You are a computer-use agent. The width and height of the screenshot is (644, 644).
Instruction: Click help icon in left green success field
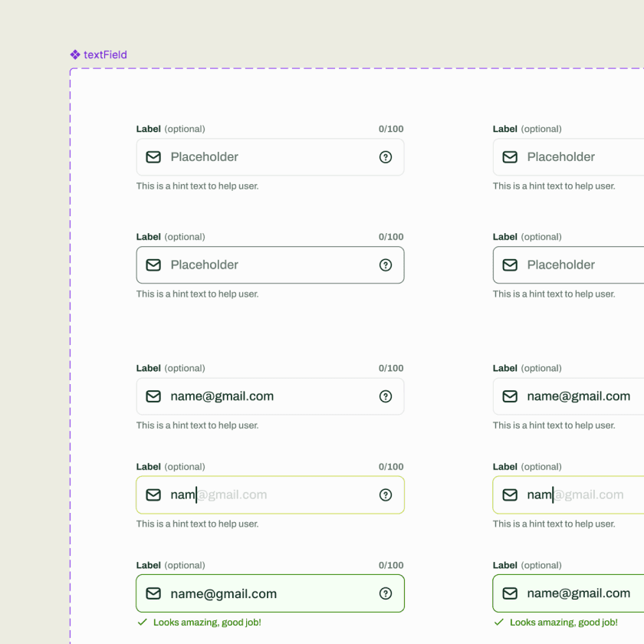point(385,593)
